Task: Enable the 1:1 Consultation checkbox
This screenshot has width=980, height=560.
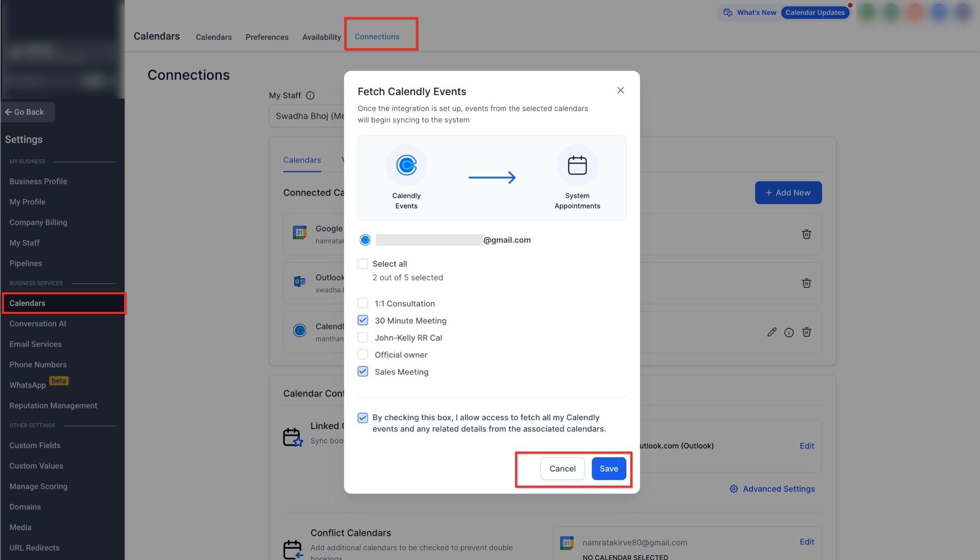Action: click(x=363, y=303)
